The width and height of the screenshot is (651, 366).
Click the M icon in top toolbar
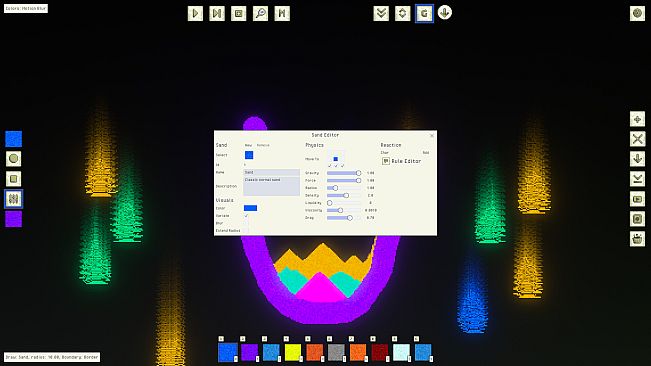coord(282,13)
